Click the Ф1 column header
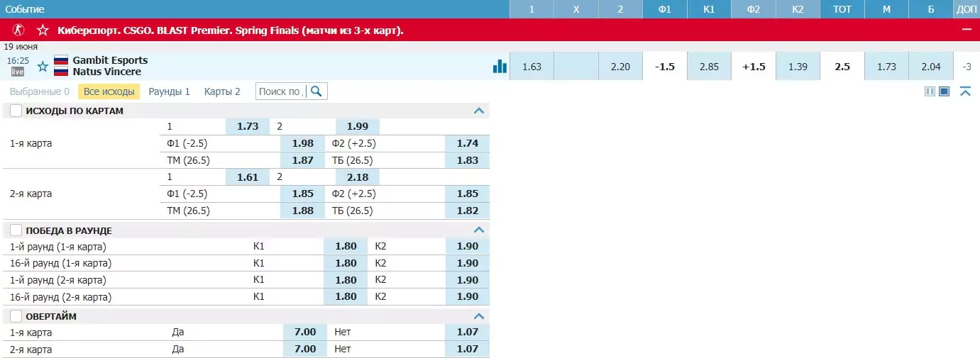The width and height of the screenshot is (980, 358). 665,9
